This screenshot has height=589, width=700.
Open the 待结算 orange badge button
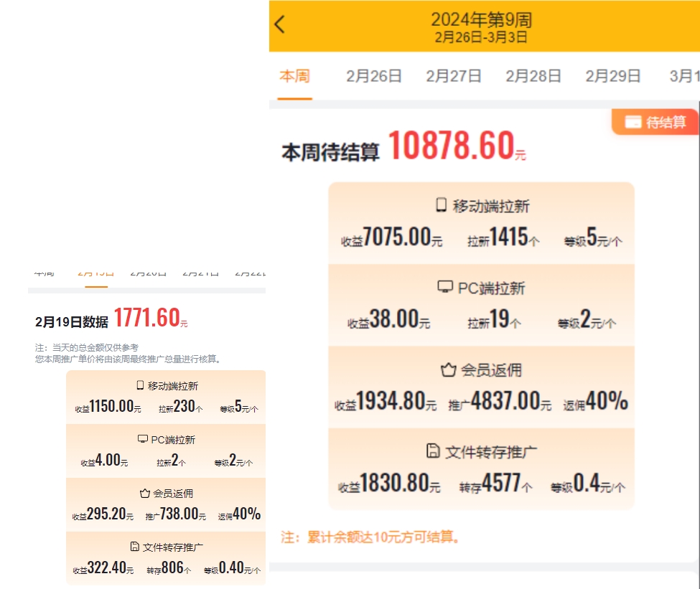click(x=655, y=122)
